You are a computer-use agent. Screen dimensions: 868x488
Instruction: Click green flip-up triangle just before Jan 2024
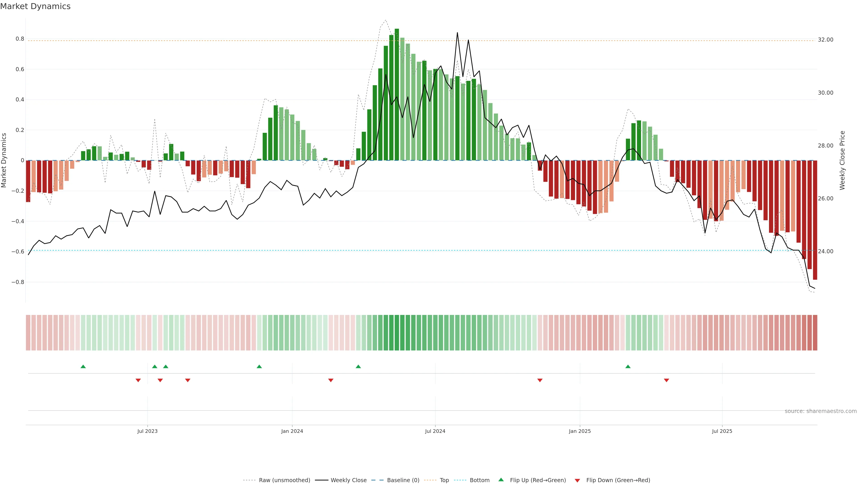pyautogui.click(x=259, y=366)
